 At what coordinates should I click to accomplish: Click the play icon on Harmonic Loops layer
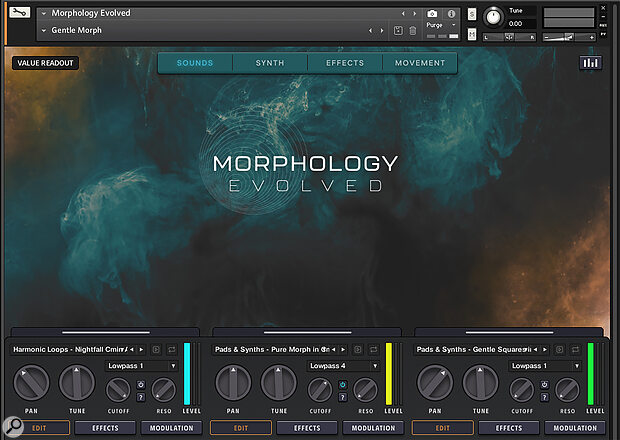[x=156, y=349]
